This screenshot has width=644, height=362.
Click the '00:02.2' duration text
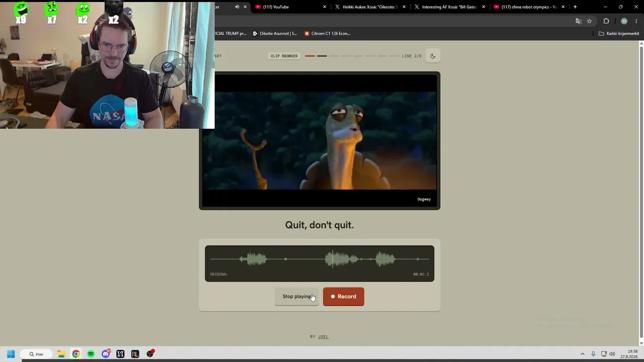(421, 274)
